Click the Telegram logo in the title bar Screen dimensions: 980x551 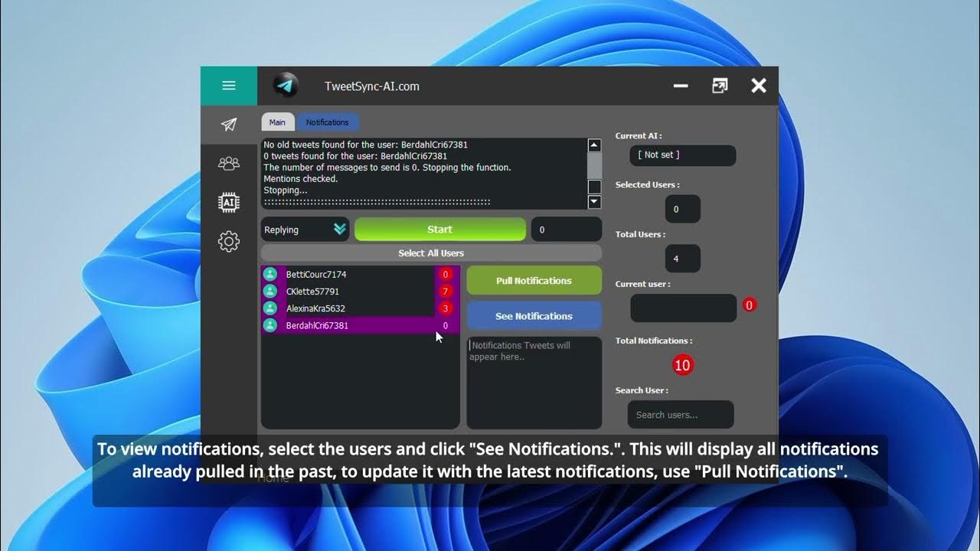tap(286, 86)
